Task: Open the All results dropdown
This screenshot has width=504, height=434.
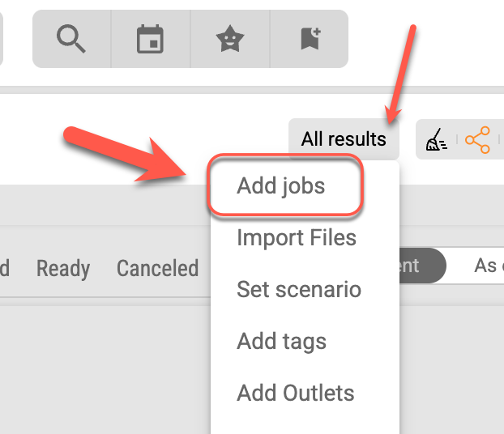Action: pos(344,139)
